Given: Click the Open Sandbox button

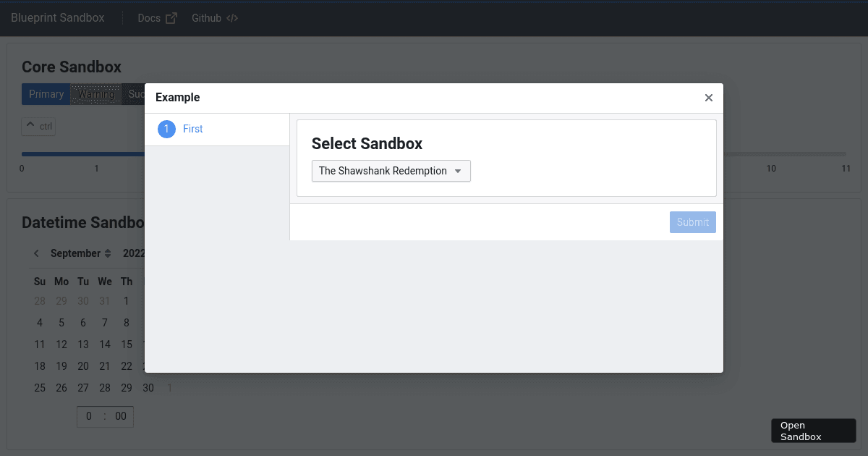Looking at the screenshot, I should 813,430.
